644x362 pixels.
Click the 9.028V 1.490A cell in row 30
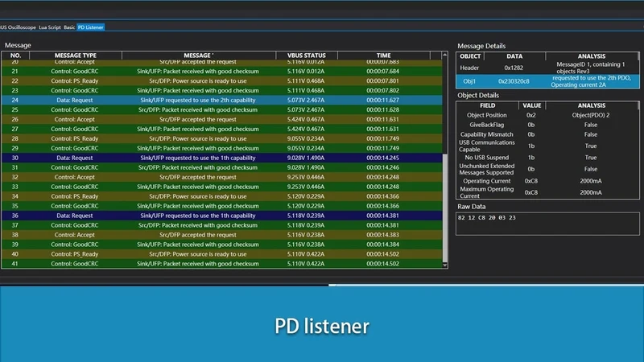(x=306, y=158)
